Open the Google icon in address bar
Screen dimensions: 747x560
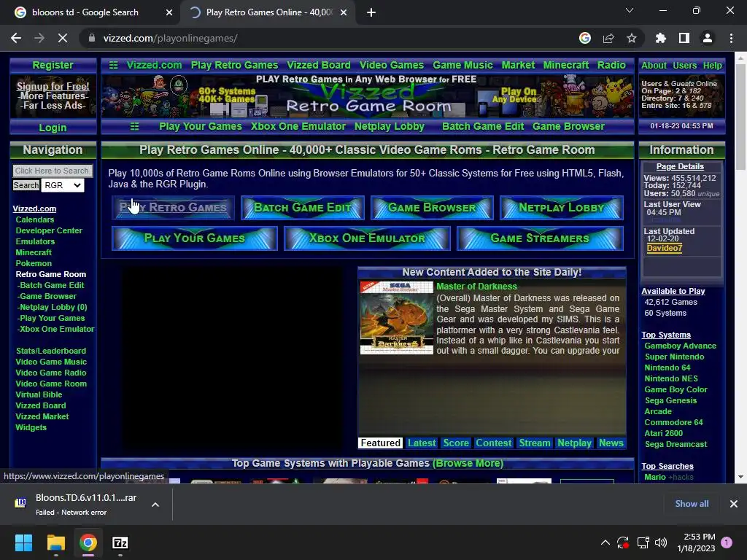click(x=585, y=38)
